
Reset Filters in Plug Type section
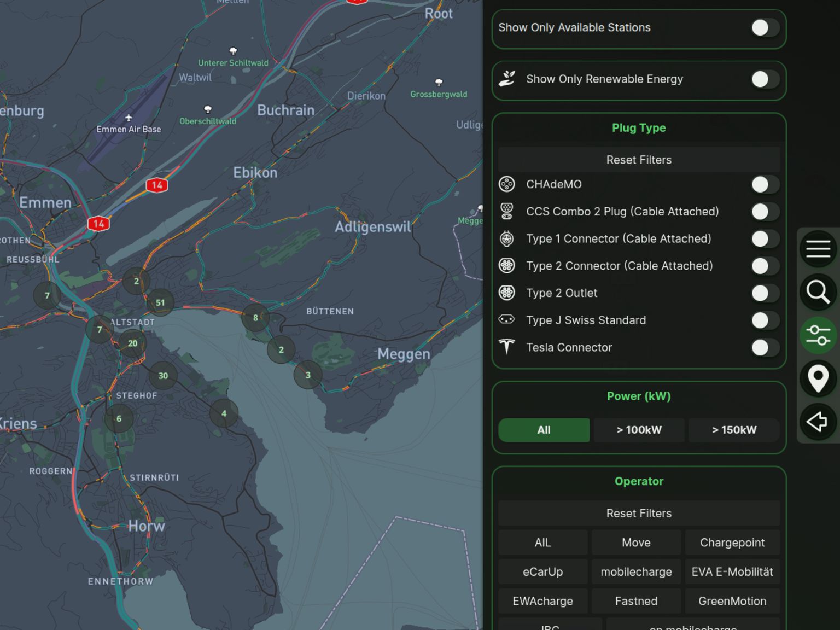[639, 160]
